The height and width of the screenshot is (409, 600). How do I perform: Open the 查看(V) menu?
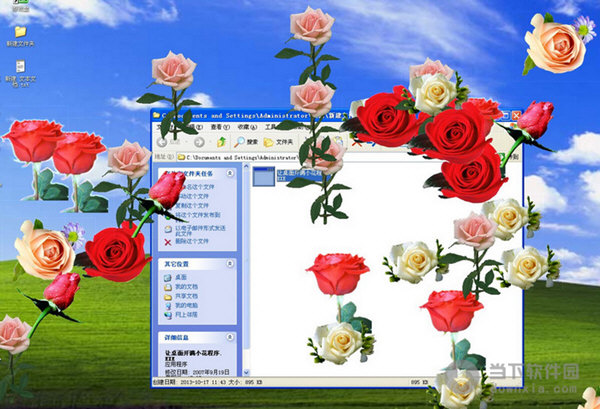pos(220,127)
